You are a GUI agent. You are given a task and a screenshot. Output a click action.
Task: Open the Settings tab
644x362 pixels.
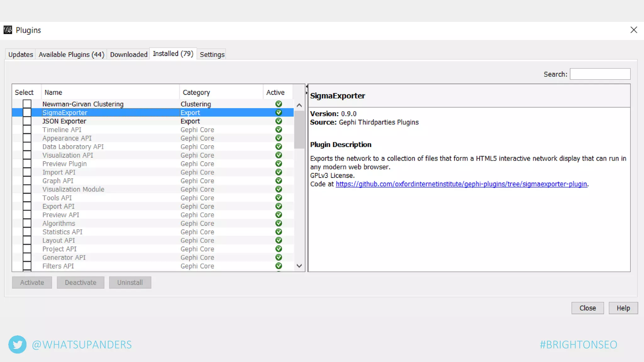tap(212, 54)
